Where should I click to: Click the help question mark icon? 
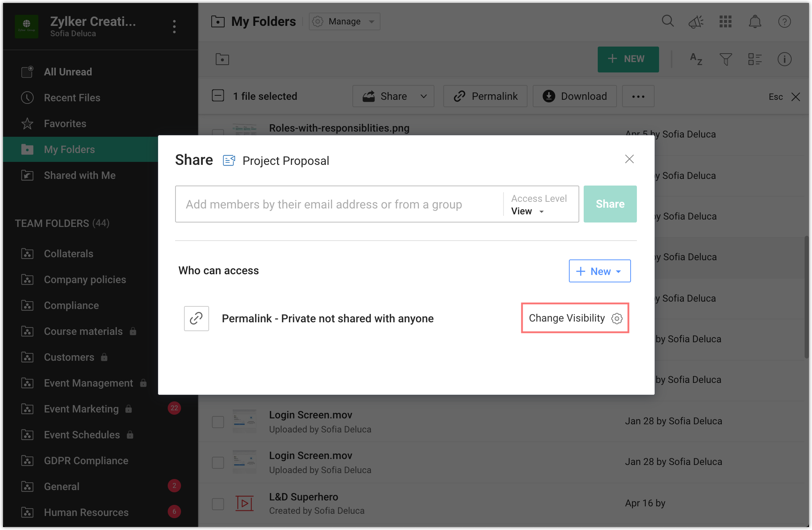(x=784, y=22)
